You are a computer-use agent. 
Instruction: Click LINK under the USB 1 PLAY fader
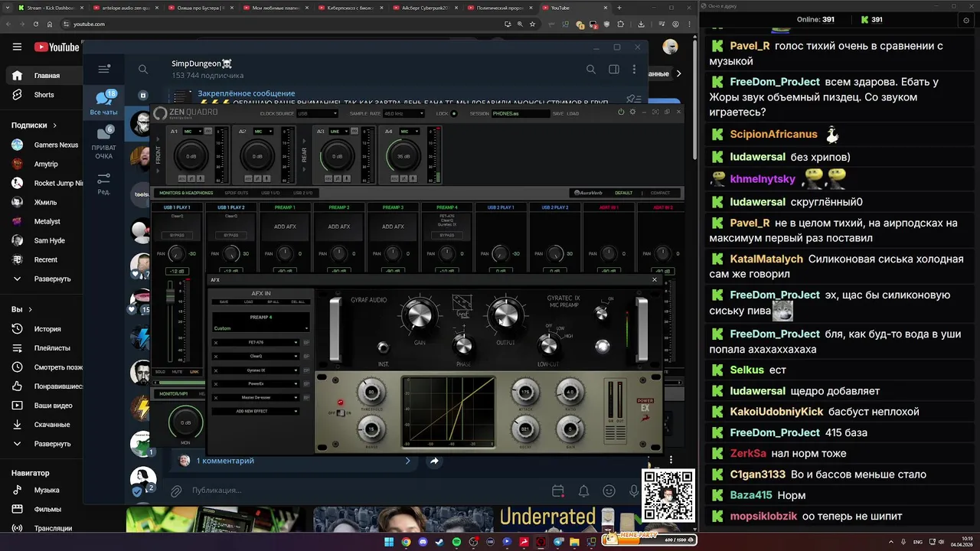click(194, 372)
